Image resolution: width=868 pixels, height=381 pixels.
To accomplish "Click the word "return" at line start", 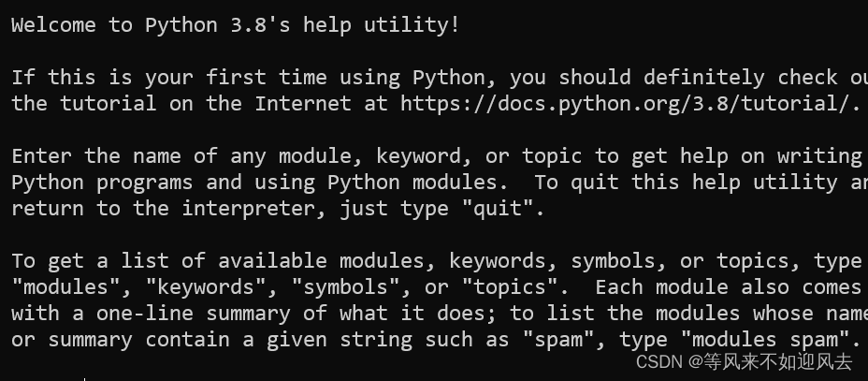I will click(48, 209).
